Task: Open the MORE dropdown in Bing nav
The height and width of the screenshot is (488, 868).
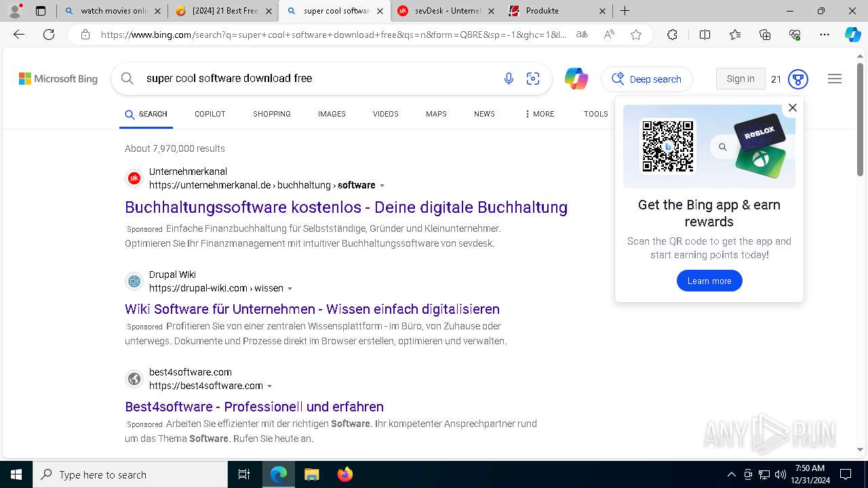Action: pos(539,114)
